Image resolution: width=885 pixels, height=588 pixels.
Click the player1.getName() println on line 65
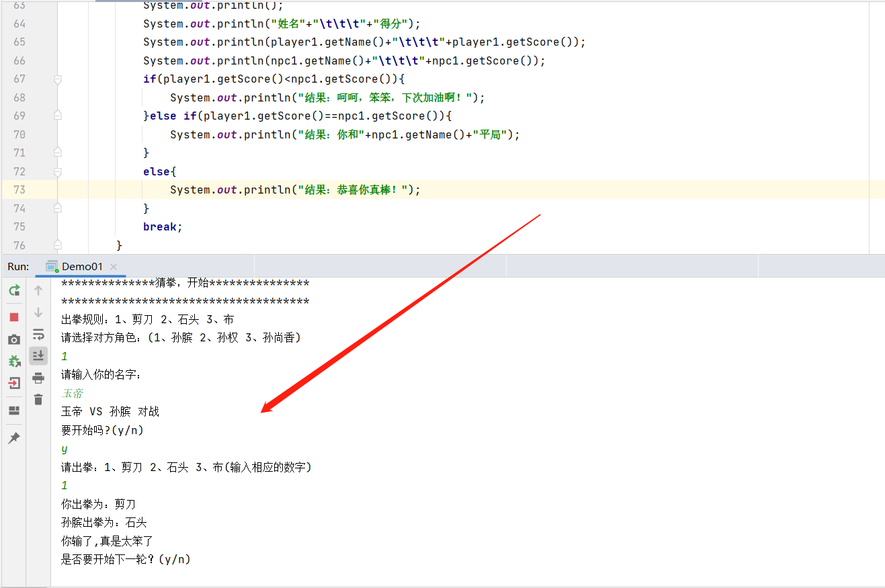(x=364, y=42)
